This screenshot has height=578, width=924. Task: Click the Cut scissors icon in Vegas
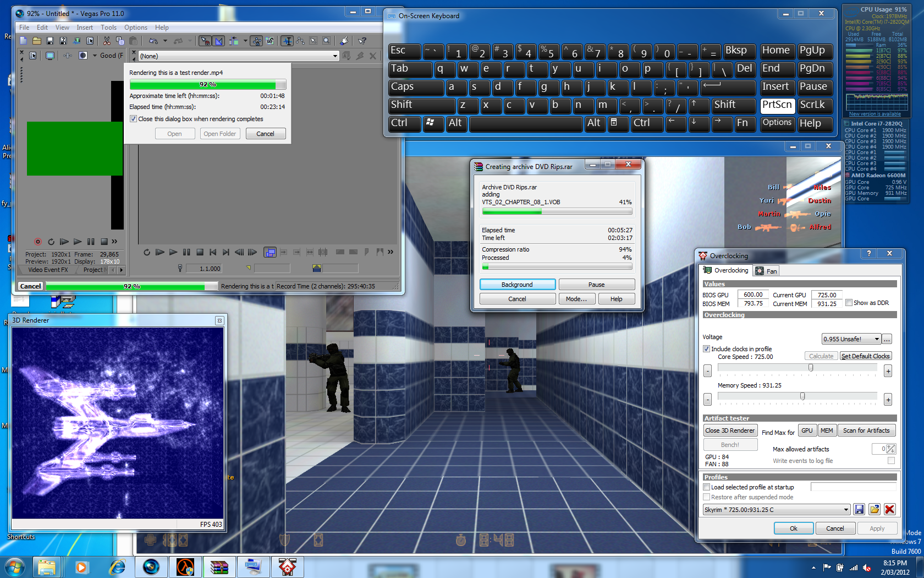click(x=107, y=41)
